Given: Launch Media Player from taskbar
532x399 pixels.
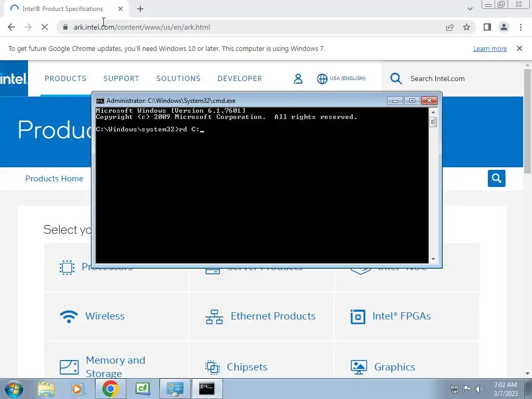Looking at the screenshot, I should [x=78, y=389].
